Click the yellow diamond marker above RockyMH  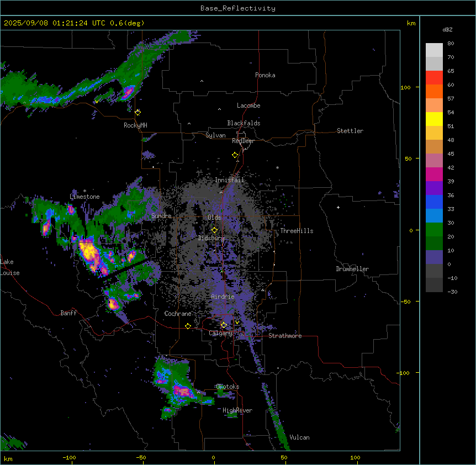pos(137,113)
